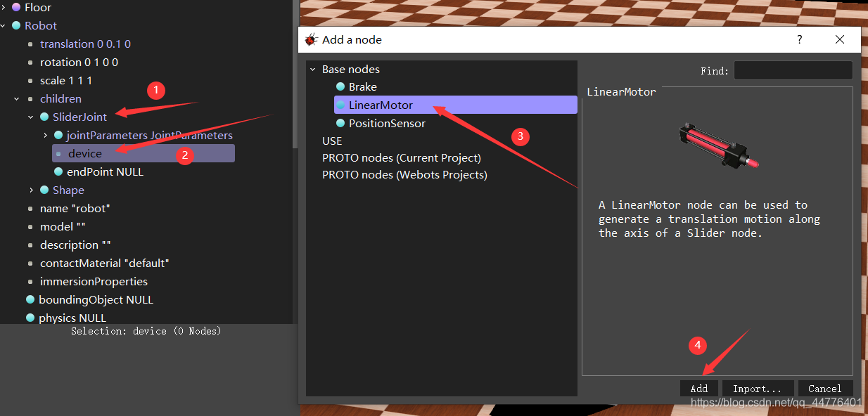Select the model "" field

[x=63, y=226]
